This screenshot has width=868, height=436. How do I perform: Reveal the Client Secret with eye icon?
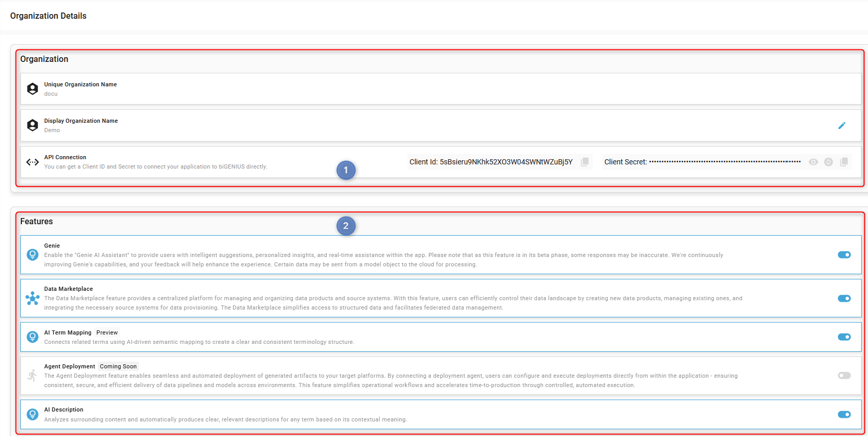(813, 162)
